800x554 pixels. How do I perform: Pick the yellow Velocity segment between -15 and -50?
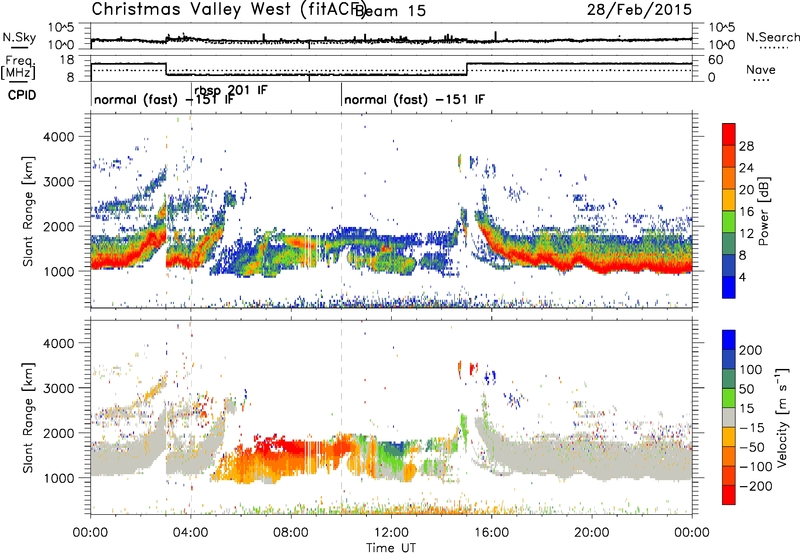[x=729, y=437]
